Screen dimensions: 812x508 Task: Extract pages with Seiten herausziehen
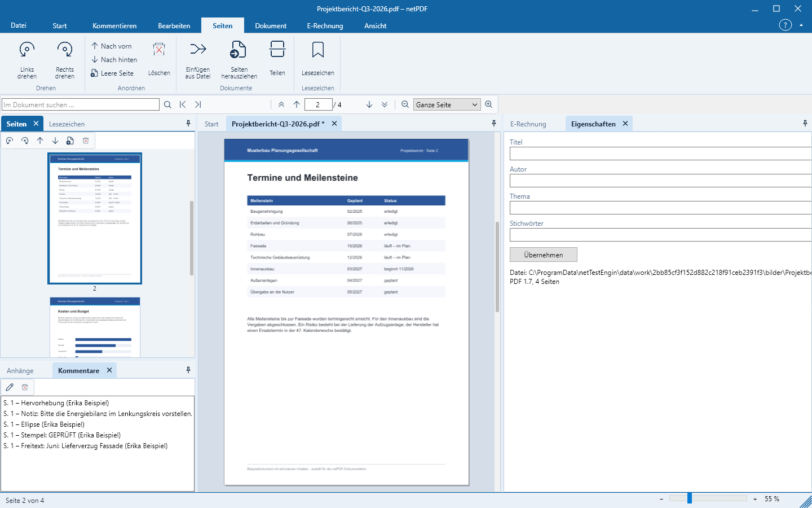point(239,60)
